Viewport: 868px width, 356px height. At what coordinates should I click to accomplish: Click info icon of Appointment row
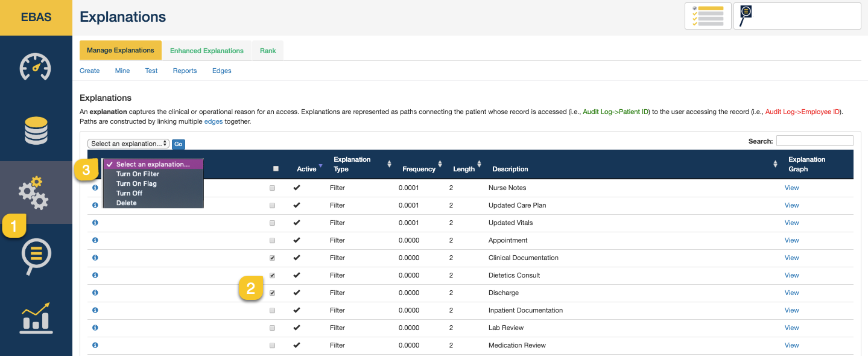[x=95, y=240]
